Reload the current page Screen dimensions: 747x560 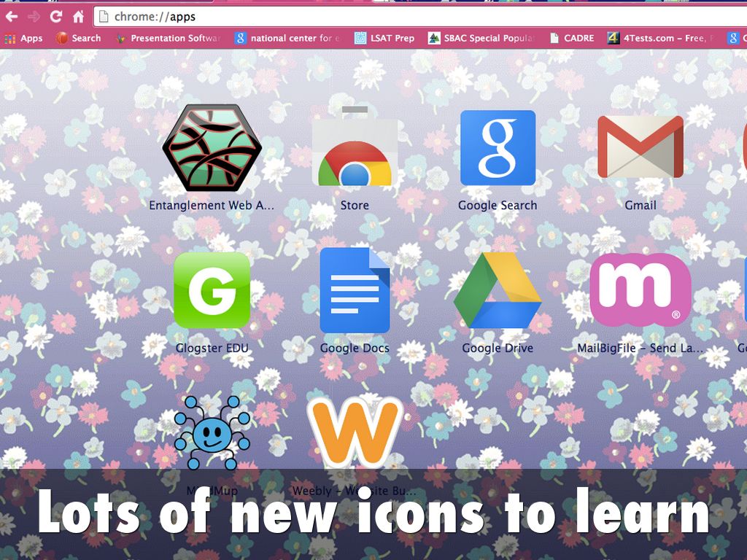click(x=56, y=16)
